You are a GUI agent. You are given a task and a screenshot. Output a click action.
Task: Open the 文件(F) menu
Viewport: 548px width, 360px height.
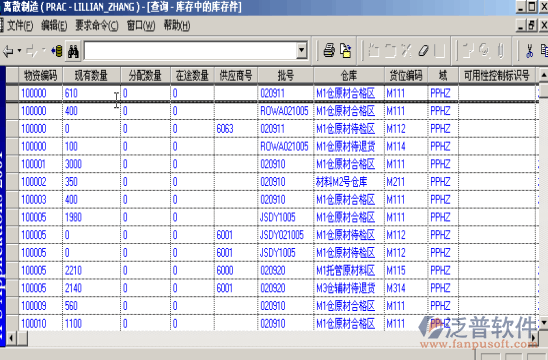tap(20, 26)
